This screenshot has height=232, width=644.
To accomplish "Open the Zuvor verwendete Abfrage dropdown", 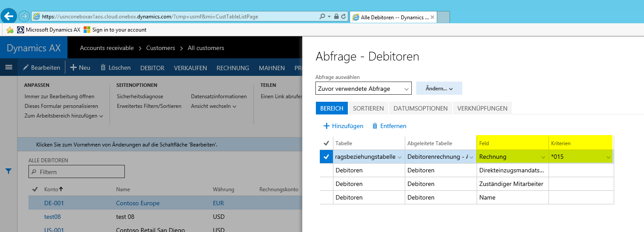I will [x=363, y=89].
